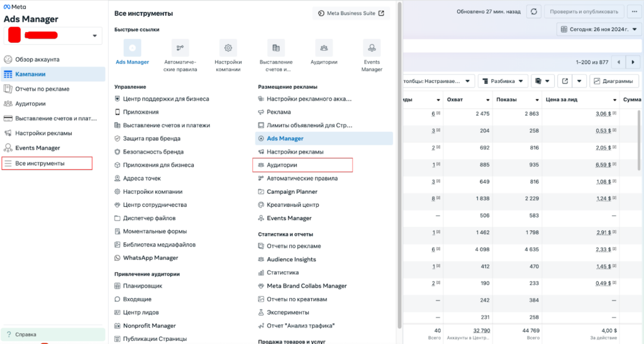This screenshot has width=644, height=344.
Task: Open Входящие link
Action: pyautogui.click(x=133, y=299)
